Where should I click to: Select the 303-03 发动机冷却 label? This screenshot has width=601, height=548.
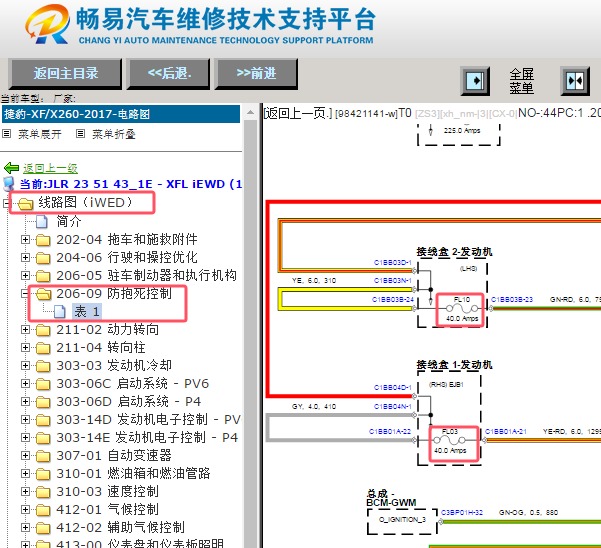pos(114,366)
